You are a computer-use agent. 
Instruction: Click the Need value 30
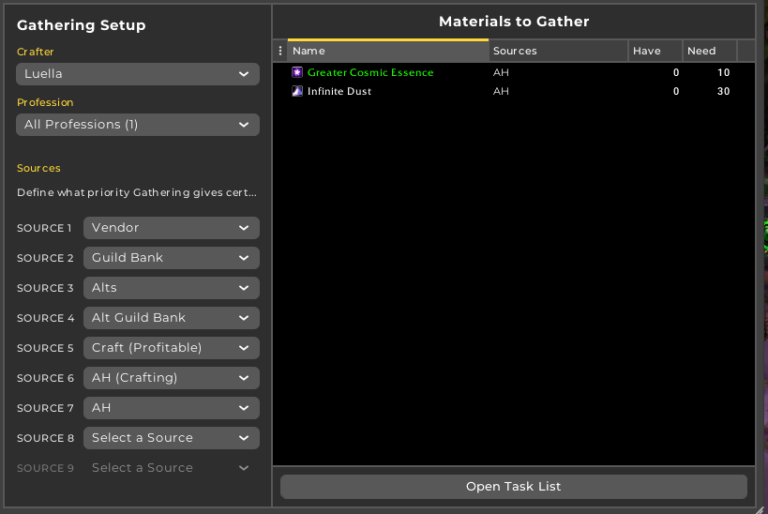[723, 91]
